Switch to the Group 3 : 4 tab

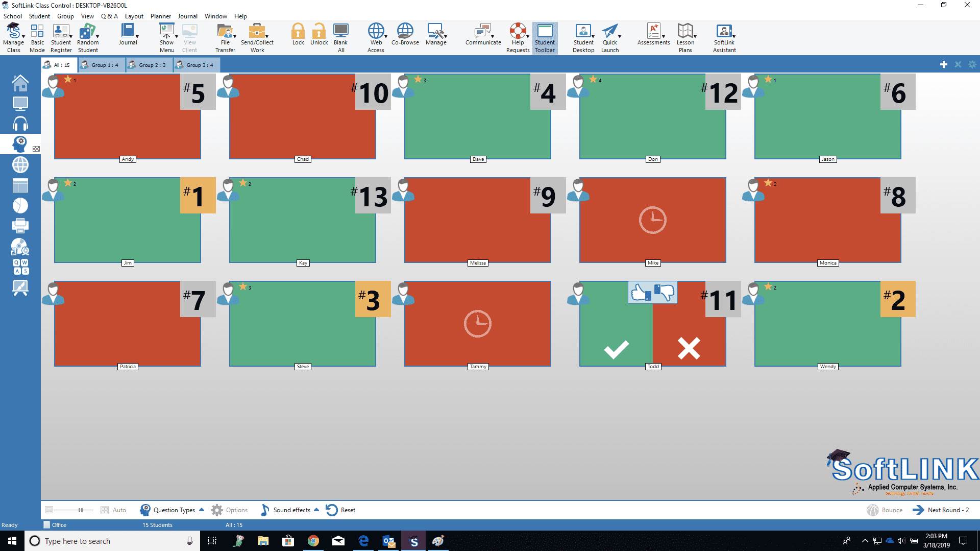pos(197,65)
